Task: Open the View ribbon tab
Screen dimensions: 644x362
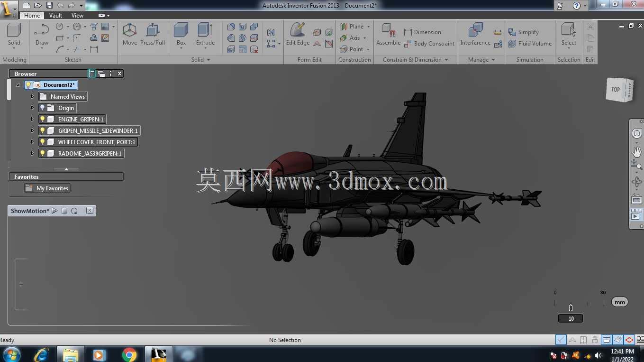Action: click(77, 16)
